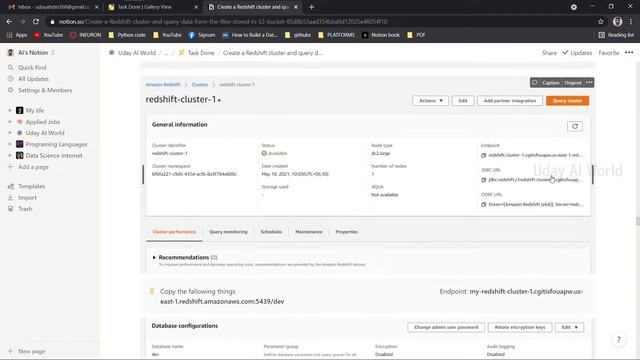
Task: Reload the browser page
Action: [x=36, y=22]
